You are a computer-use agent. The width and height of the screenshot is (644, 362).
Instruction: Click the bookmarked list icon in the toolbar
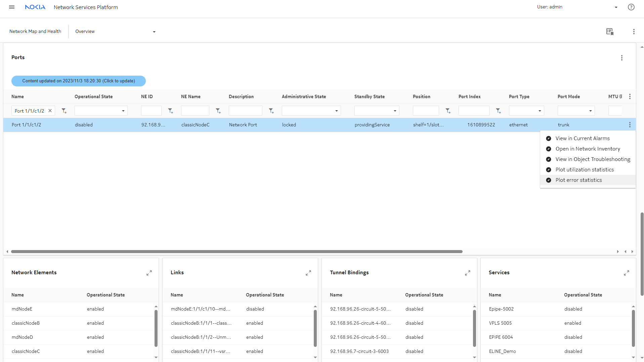pos(610,32)
